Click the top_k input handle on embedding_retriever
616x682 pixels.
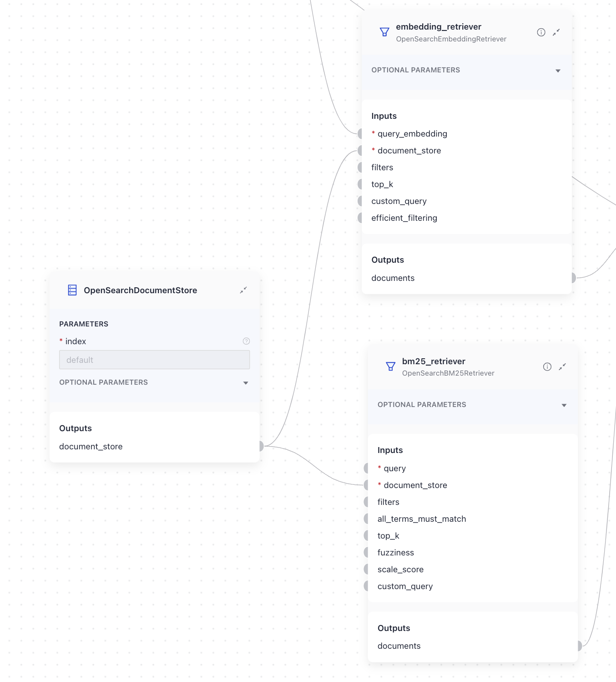coord(360,184)
